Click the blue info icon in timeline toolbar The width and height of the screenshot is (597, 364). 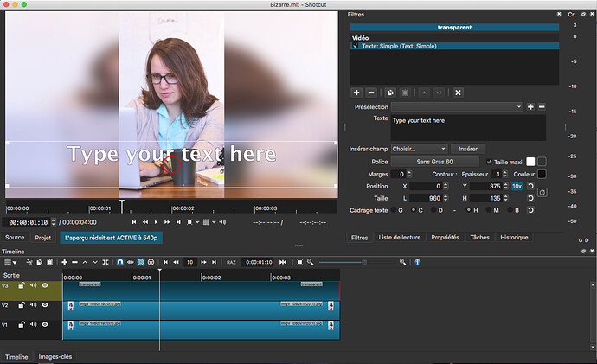(x=418, y=262)
